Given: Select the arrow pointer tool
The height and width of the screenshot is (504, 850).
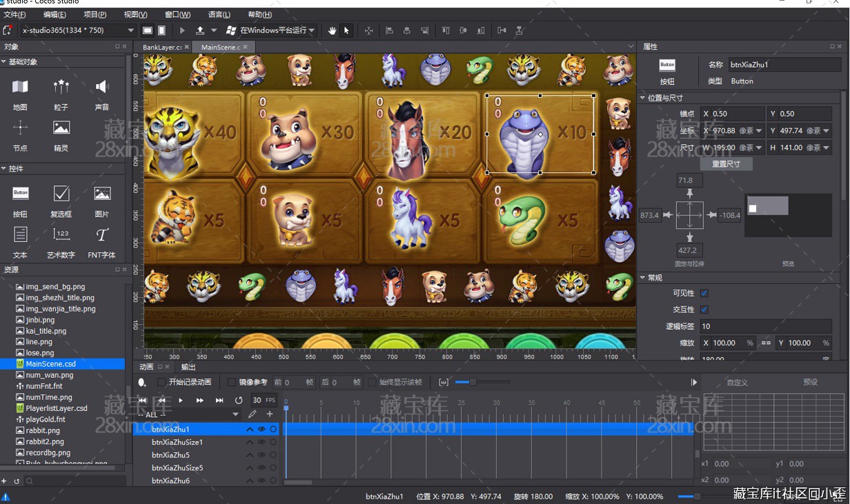Looking at the screenshot, I should coord(346,30).
